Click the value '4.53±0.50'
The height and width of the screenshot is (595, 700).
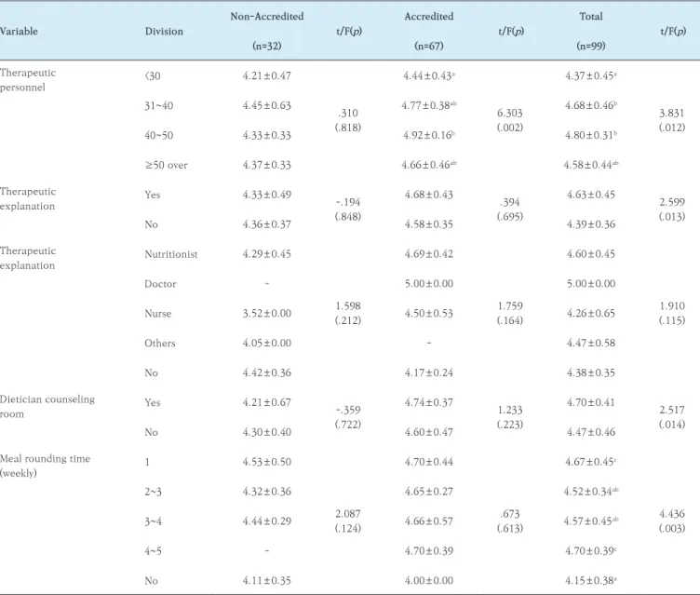coord(267,462)
